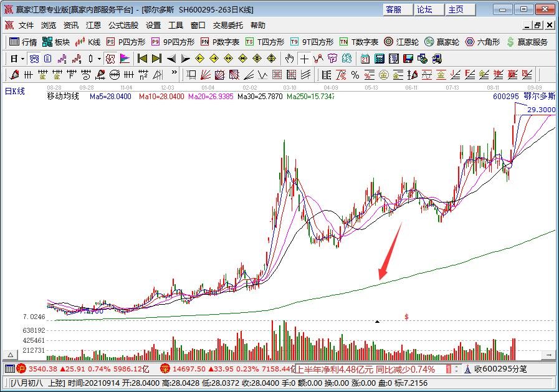Click the Ma5=28.0400 indicator label
The height and width of the screenshot is (392, 559).
[110, 96]
